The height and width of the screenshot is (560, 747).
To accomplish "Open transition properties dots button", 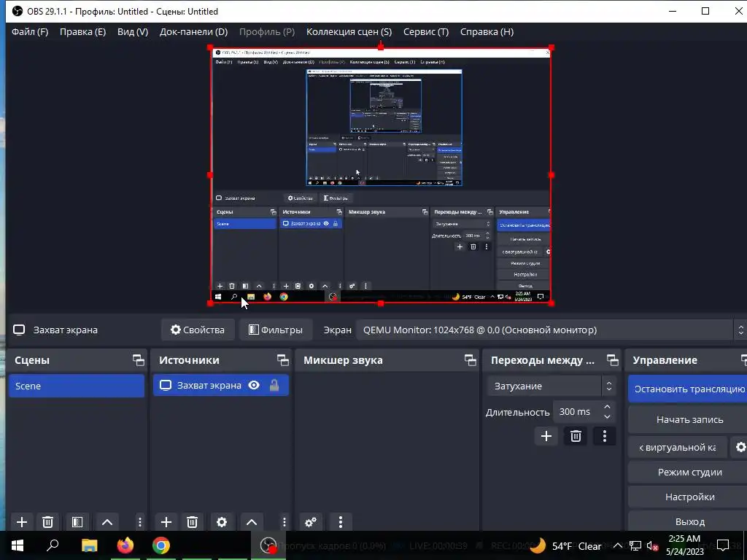I will [x=605, y=436].
